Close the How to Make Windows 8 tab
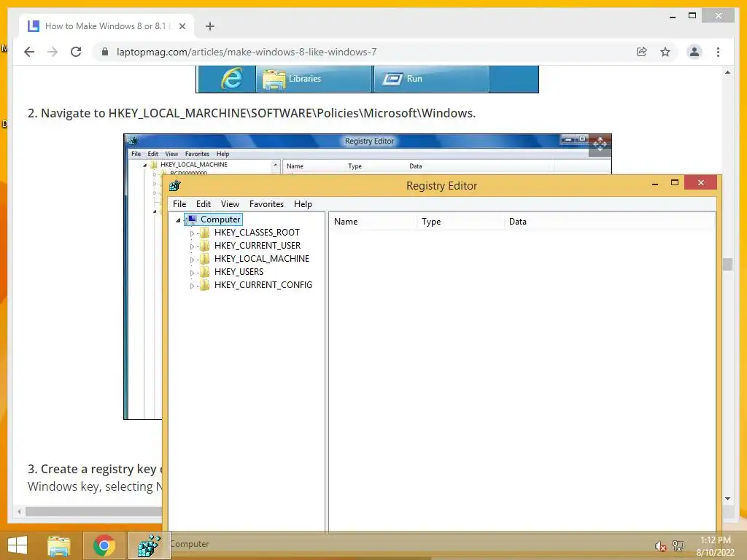The width and height of the screenshot is (747, 560). (182, 26)
